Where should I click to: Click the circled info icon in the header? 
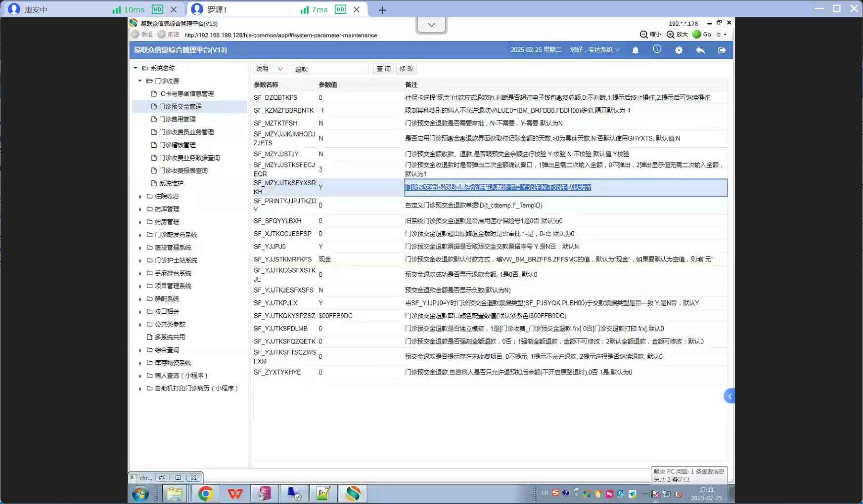657,49
